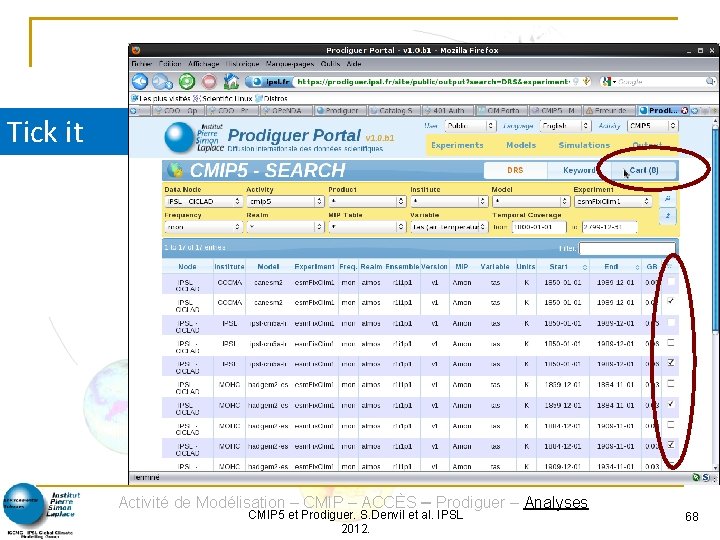720x540 pixels.
Task: Click the bookmark star in the URL bar
Action: pyautogui.click(x=586, y=82)
